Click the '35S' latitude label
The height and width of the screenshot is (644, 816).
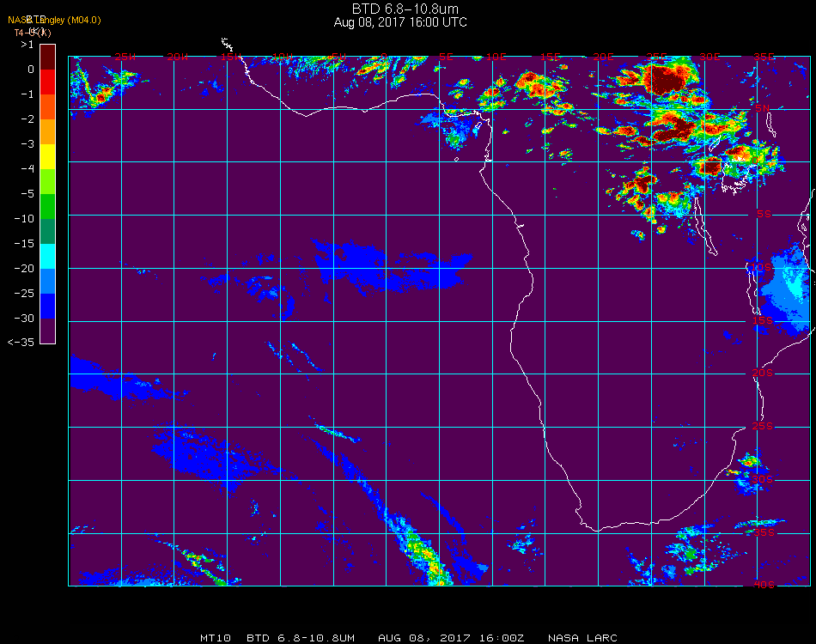pyautogui.click(x=764, y=532)
